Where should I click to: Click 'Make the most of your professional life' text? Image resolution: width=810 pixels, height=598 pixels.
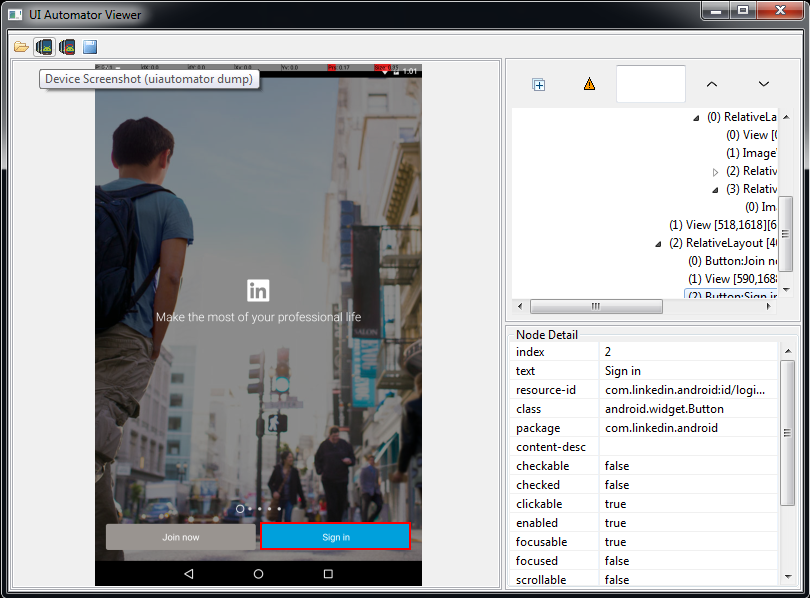pyautogui.click(x=258, y=317)
